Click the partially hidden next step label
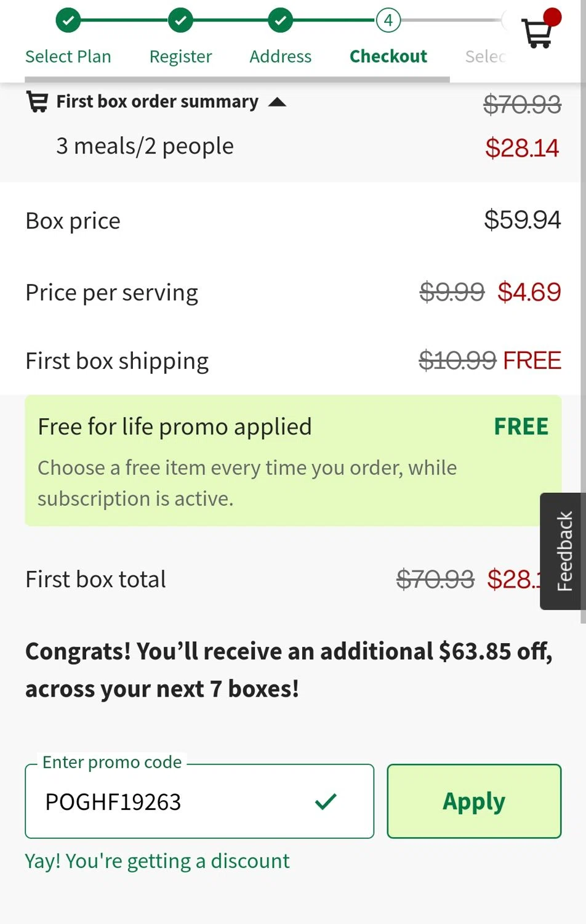 tap(485, 57)
